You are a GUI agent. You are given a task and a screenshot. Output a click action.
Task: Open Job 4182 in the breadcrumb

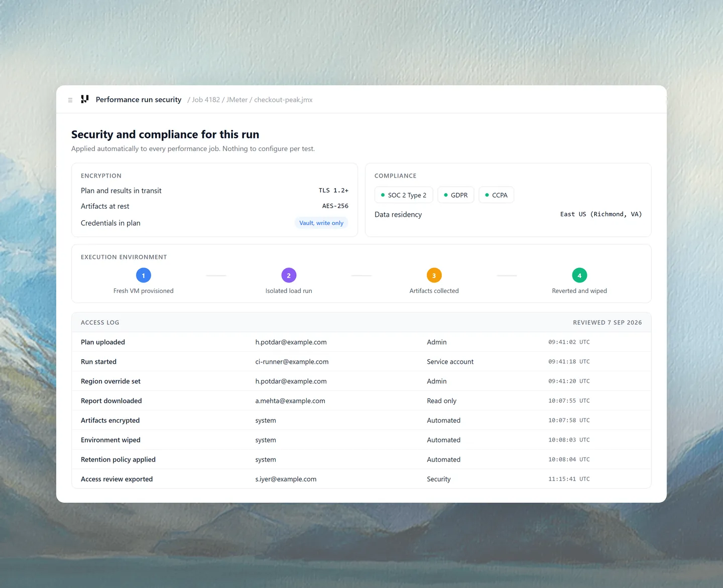coord(206,100)
